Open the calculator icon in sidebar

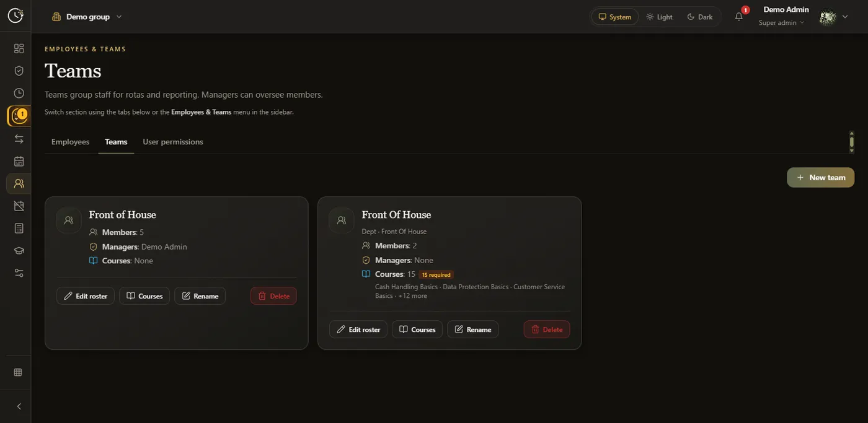pyautogui.click(x=19, y=228)
